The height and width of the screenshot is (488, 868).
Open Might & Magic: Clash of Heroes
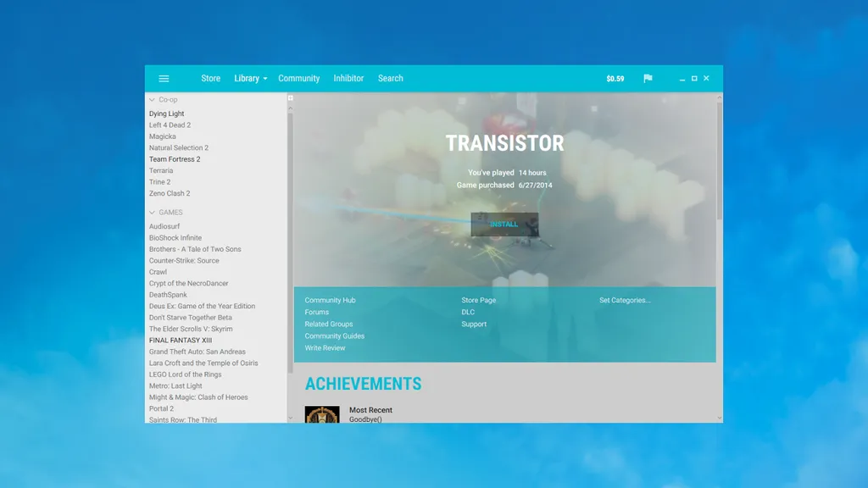[x=198, y=397]
